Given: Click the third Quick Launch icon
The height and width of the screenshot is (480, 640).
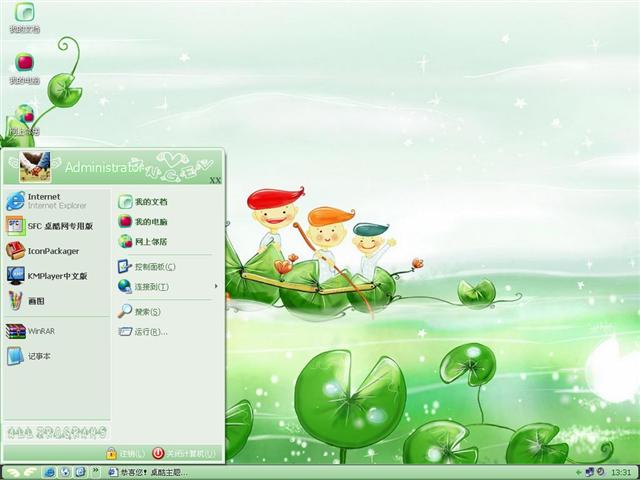Looking at the screenshot, I should pyautogui.click(x=80, y=473).
